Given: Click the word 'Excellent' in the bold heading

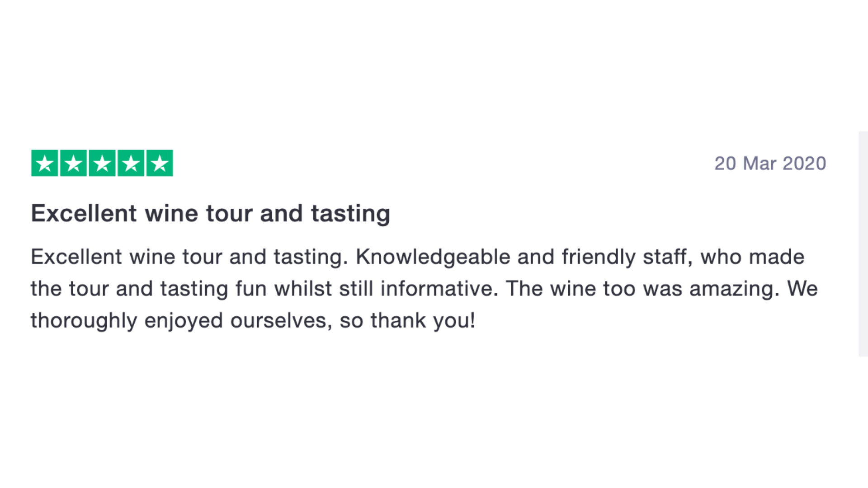Looking at the screenshot, I should [84, 213].
